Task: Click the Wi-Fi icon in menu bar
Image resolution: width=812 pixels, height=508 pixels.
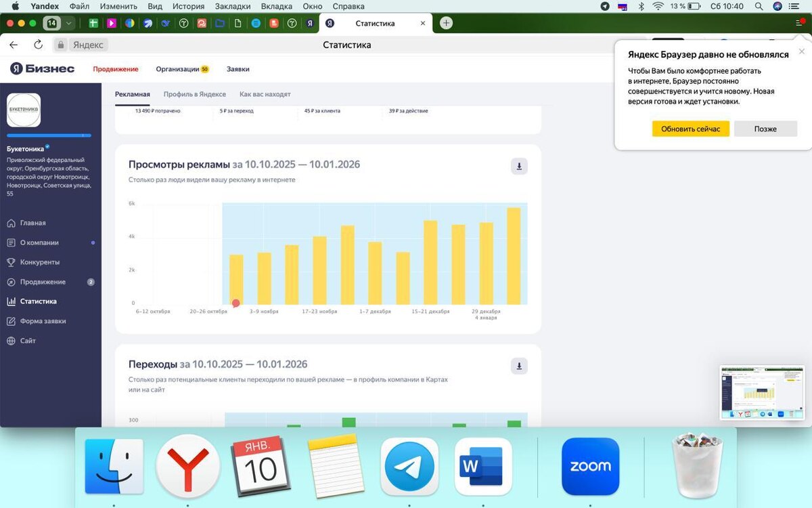Action: click(x=658, y=6)
